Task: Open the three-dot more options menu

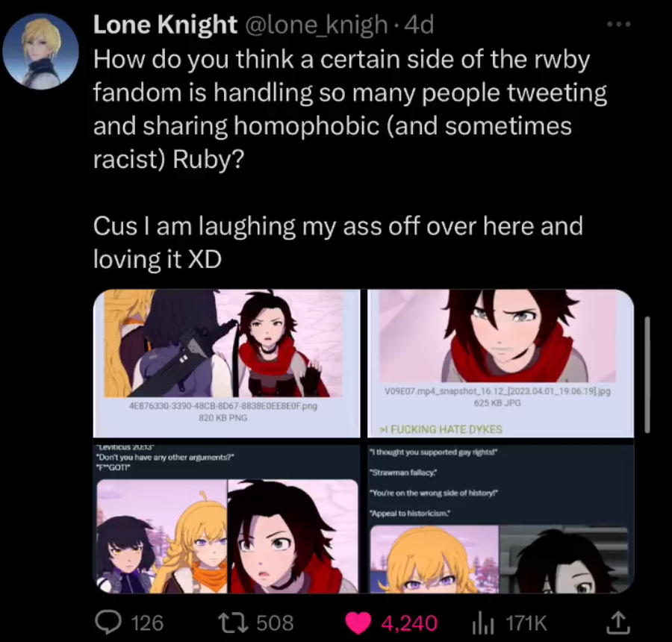Action: coord(619,25)
